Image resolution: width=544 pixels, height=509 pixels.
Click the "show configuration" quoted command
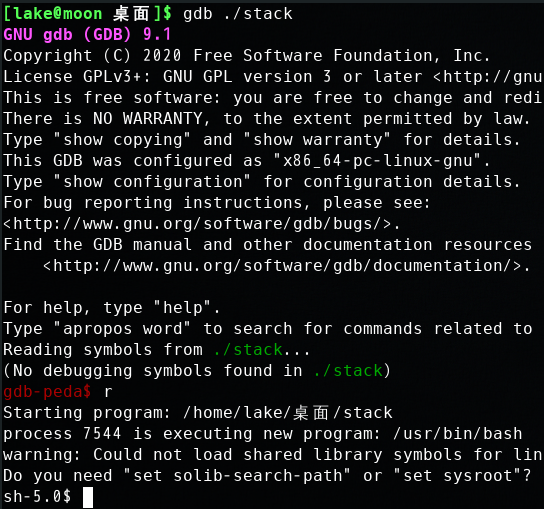pos(152,182)
